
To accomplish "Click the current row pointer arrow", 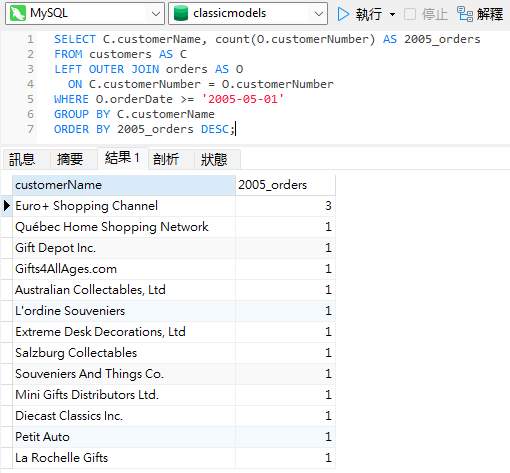I will (x=6, y=206).
